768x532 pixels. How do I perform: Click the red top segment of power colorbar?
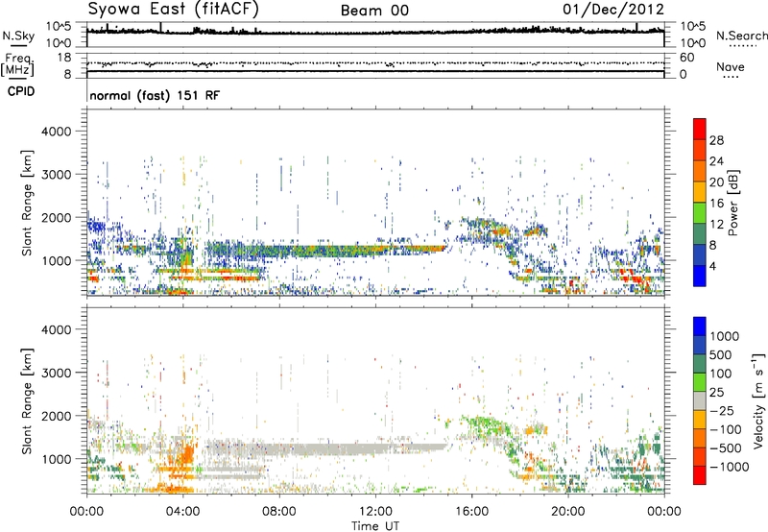(700, 129)
